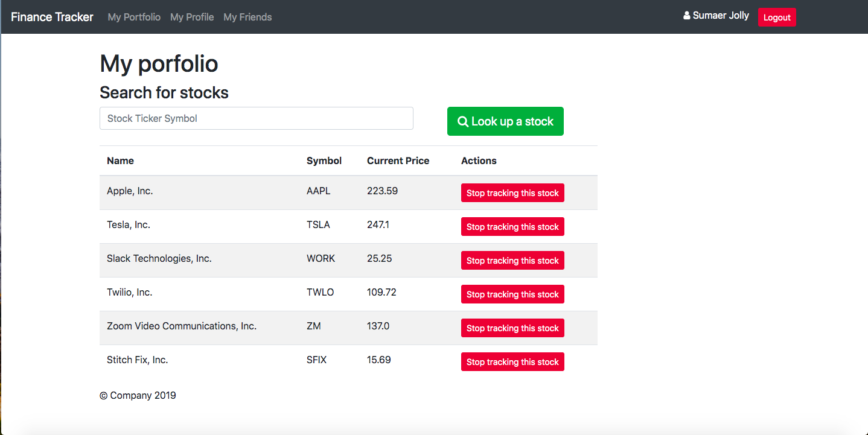The image size is (868, 435).
Task: Click the Current Price column header
Action: click(398, 160)
